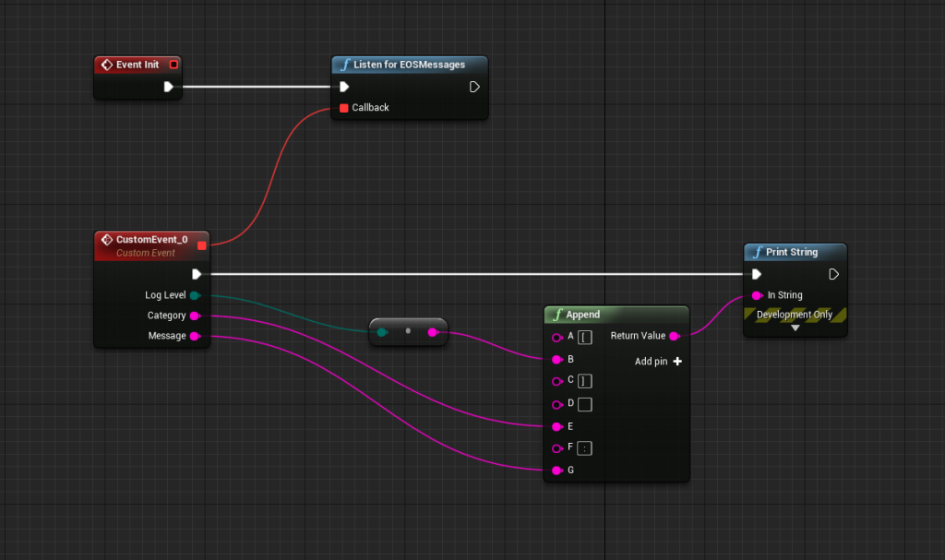
Task: Click the Category output pin
Action: coord(195,316)
